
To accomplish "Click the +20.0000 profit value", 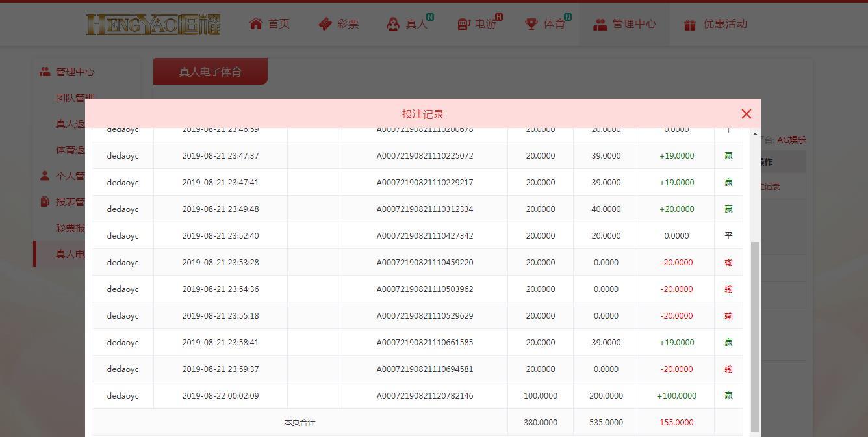I will 676,209.
